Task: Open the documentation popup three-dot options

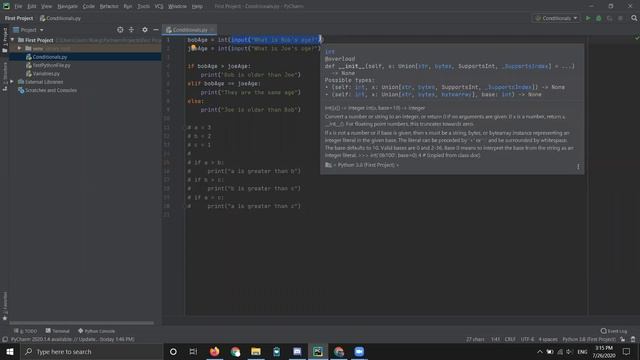Action: (578, 167)
